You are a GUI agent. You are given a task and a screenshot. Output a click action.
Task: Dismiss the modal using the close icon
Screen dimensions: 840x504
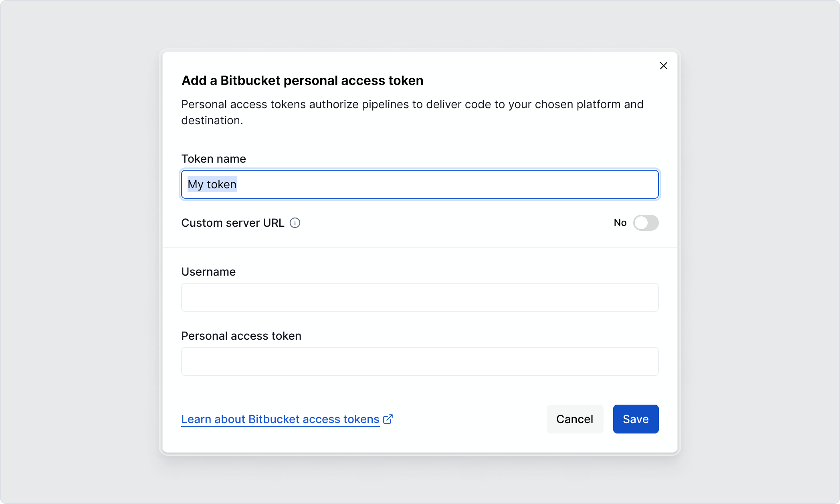point(663,66)
